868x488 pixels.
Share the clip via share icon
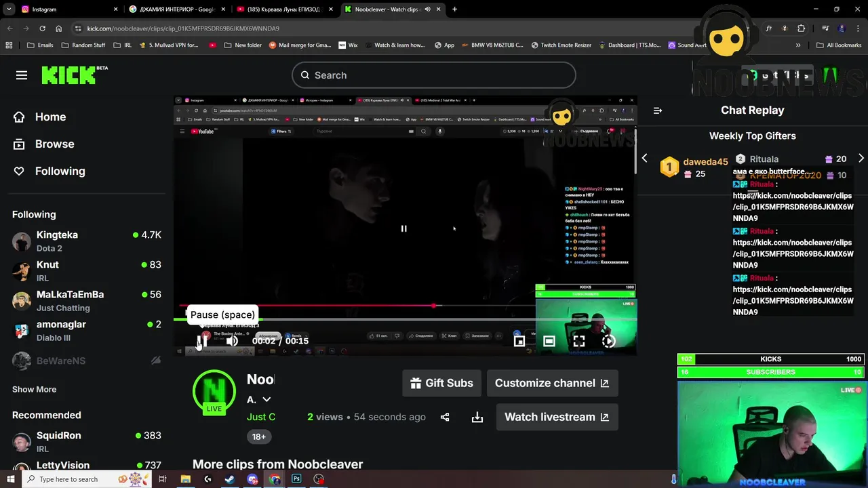tap(445, 417)
